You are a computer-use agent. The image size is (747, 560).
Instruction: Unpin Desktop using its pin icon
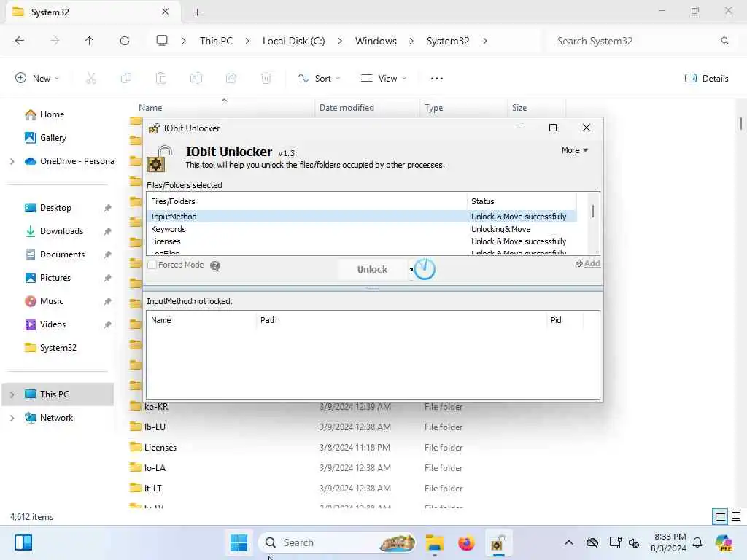pos(108,208)
